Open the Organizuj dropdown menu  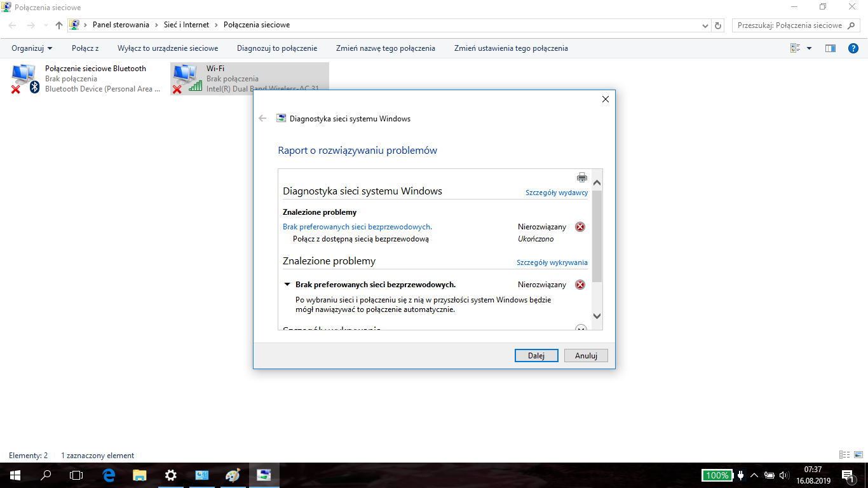point(32,48)
